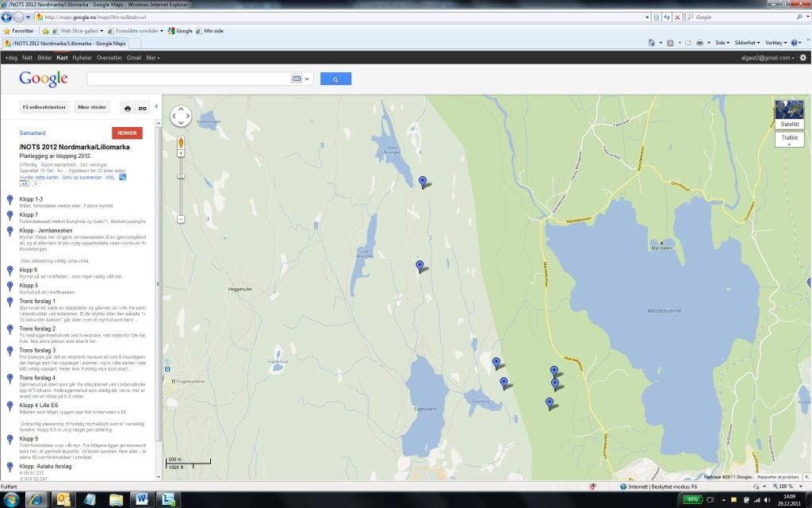Screen dimensions: 812x508
Task: Click the blue map search button
Action: click(x=335, y=79)
